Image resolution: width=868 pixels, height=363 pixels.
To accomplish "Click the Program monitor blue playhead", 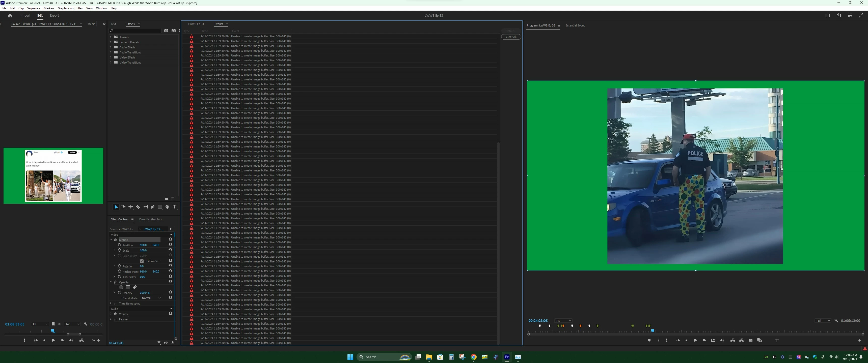I will tap(652, 331).
